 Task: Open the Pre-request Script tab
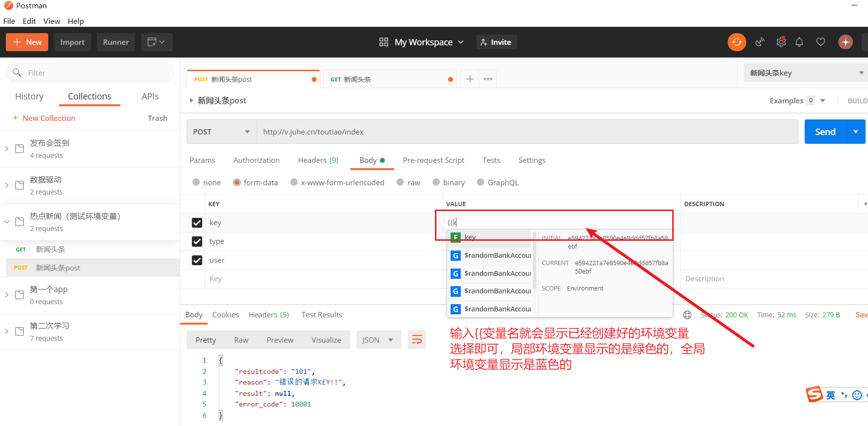coord(434,160)
